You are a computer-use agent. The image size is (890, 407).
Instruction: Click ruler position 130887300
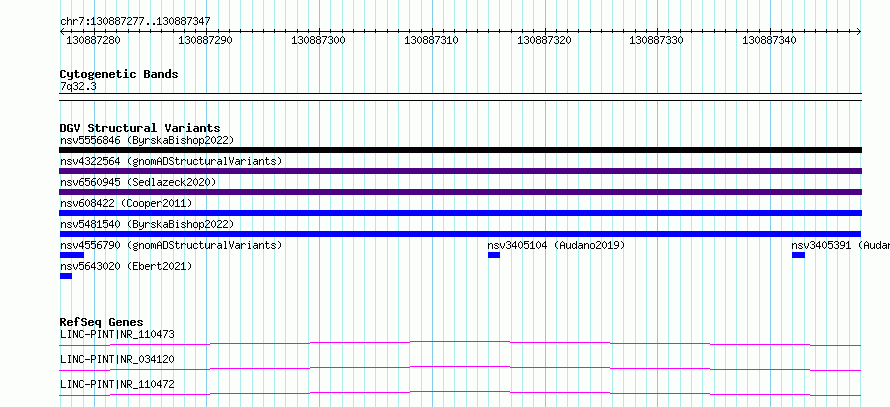(318, 40)
